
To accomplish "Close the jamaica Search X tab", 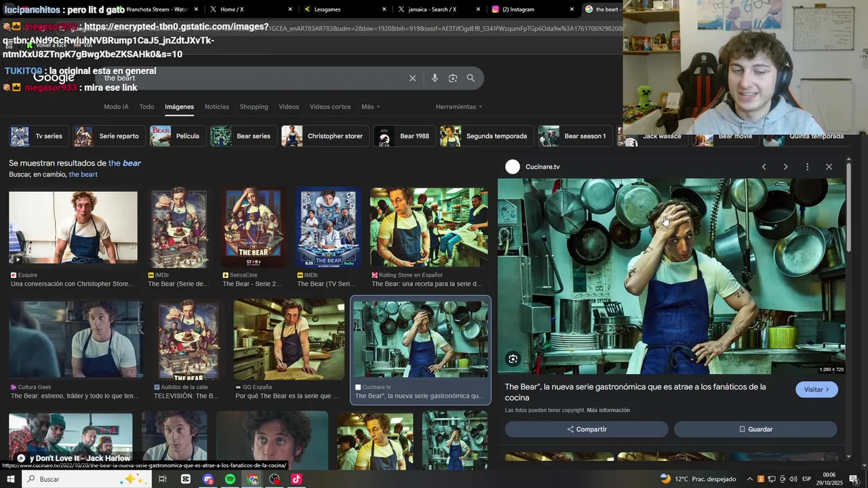I will tap(477, 9).
